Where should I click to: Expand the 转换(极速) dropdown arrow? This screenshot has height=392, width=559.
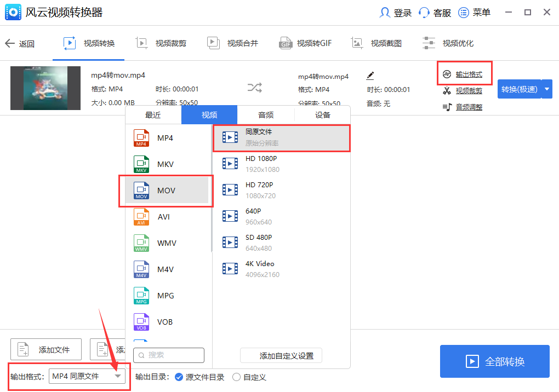547,88
